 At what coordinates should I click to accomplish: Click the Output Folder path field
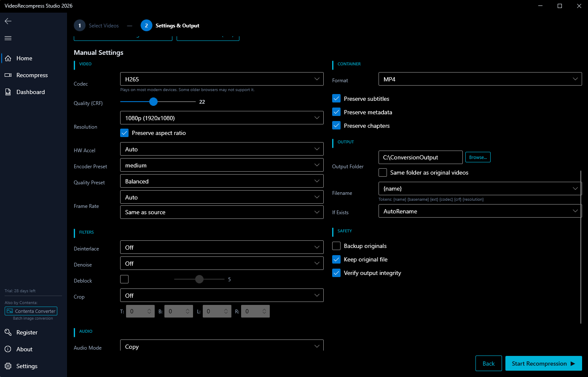[x=420, y=157]
